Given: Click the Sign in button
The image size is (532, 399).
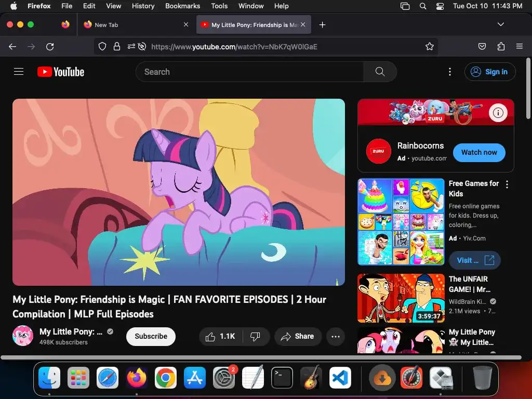Looking at the screenshot, I should 490,72.
